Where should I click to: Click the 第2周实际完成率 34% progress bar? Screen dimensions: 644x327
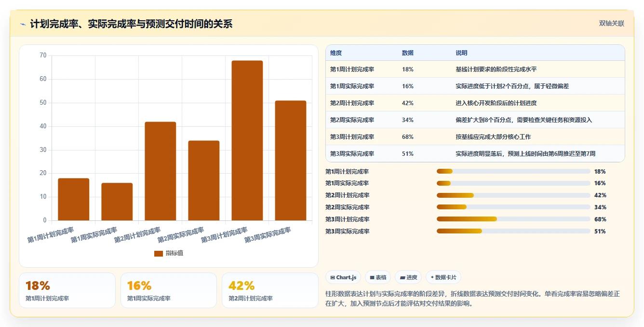coord(513,207)
